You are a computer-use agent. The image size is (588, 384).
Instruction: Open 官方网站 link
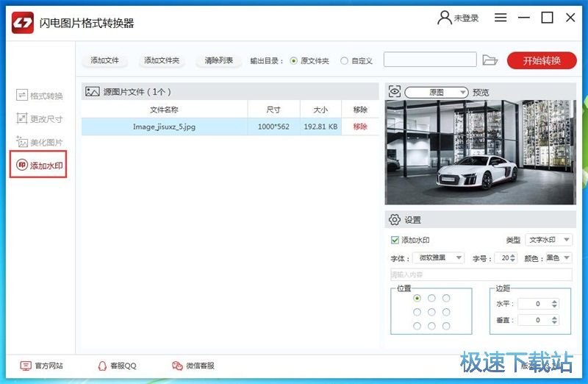pos(49,366)
